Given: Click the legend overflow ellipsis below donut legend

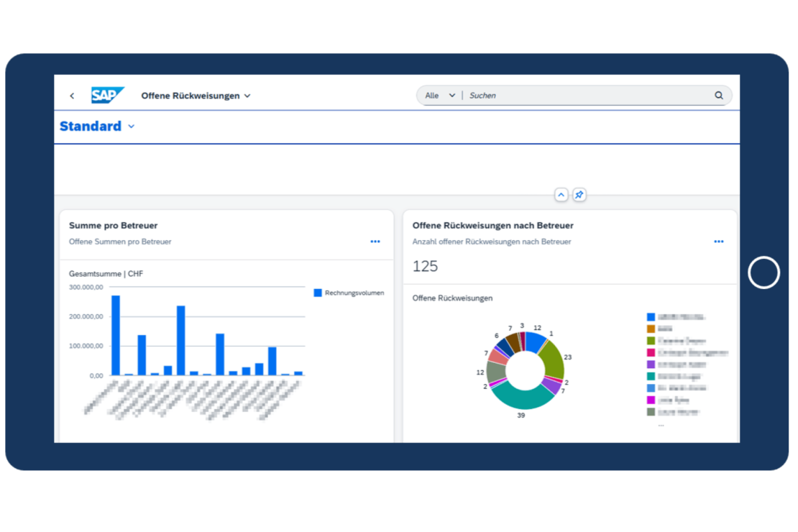Looking at the screenshot, I should tap(661, 425).
